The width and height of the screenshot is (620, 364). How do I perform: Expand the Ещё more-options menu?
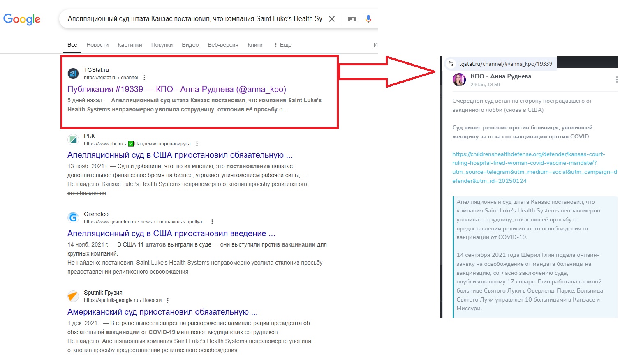tap(283, 45)
